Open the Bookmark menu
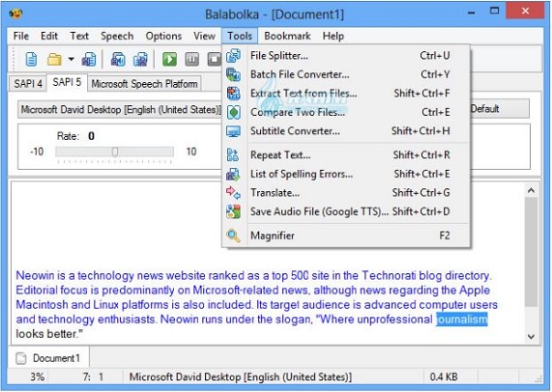 (x=287, y=36)
